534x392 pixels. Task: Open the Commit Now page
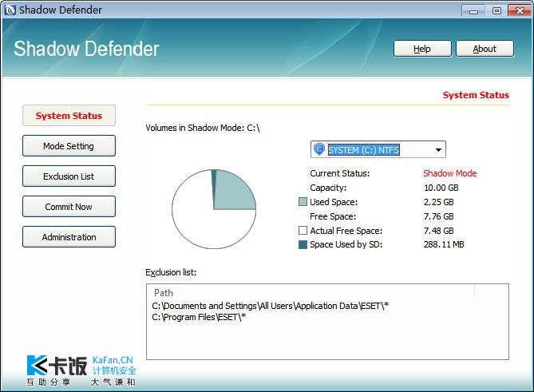pos(69,207)
